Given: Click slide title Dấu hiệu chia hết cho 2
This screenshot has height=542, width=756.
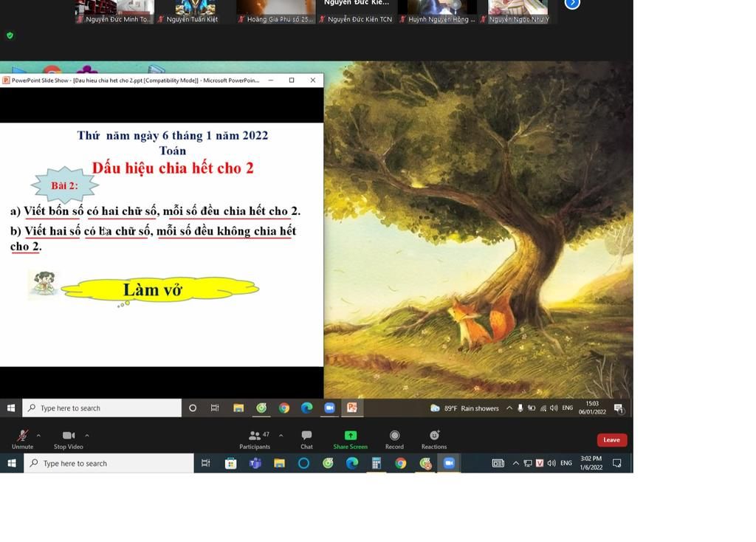Looking at the screenshot, I should tap(173, 168).
